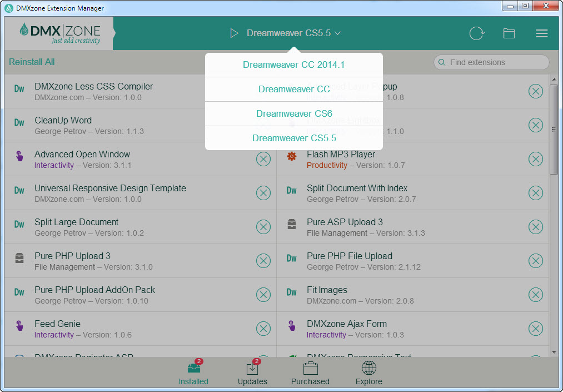The image size is (563, 392).
Task: Remove Pure PHP Upload 3
Action: coord(263,261)
